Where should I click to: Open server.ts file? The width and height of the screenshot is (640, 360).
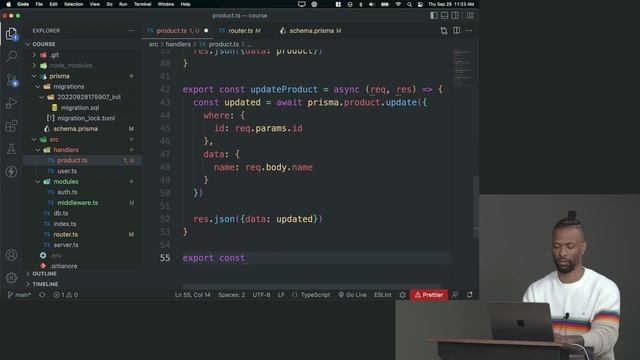tap(66, 245)
